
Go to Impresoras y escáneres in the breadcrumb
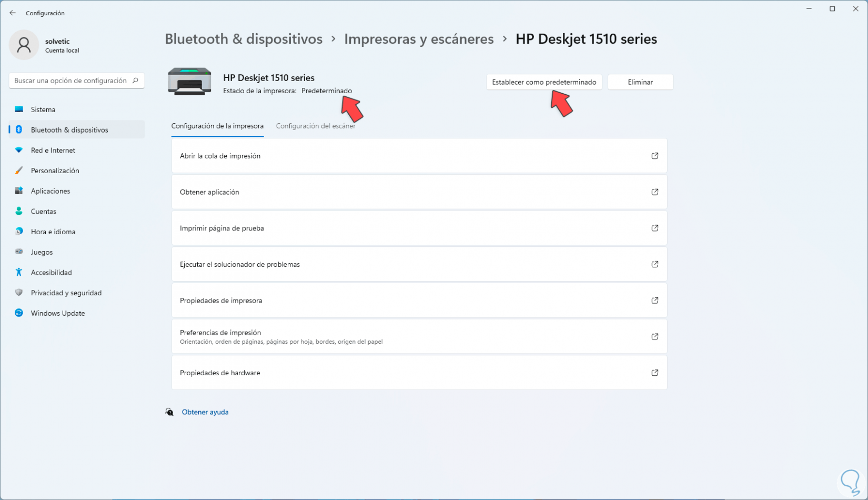[x=419, y=39]
